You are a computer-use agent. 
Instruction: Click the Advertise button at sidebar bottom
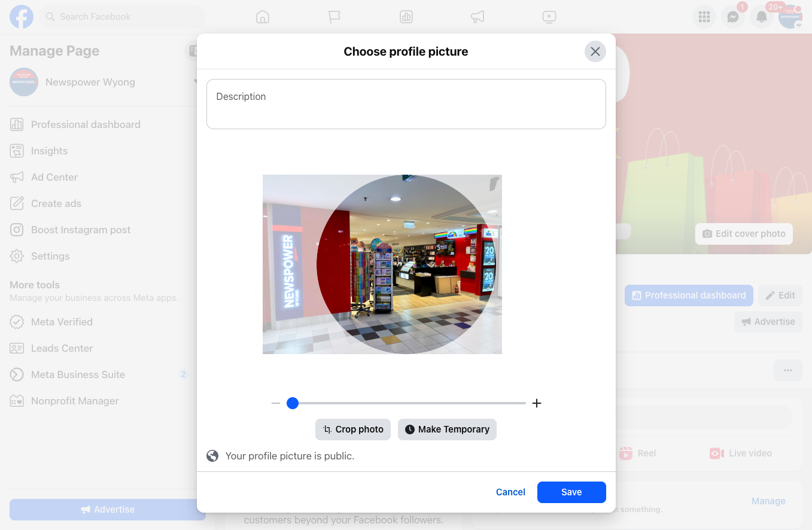(x=108, y=510)
